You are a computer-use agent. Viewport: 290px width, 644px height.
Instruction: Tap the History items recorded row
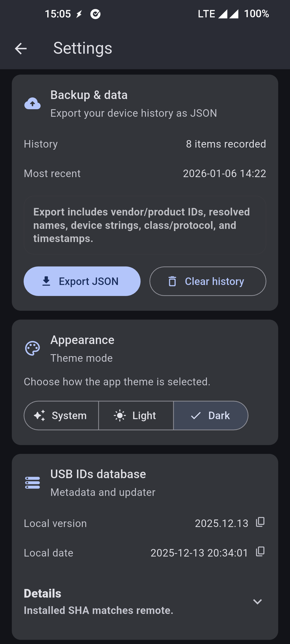click(145, 144)
